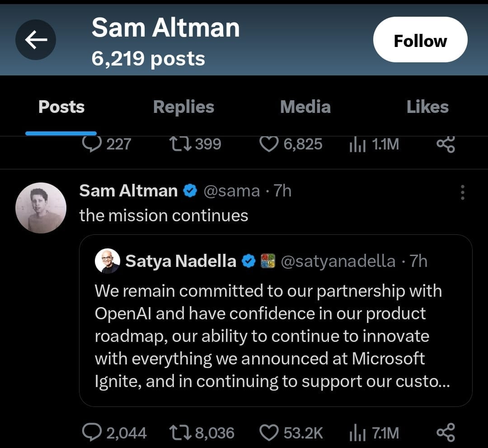
Task: Tap Sam Altman's profile picture
Action: click(x=41, y=208)
